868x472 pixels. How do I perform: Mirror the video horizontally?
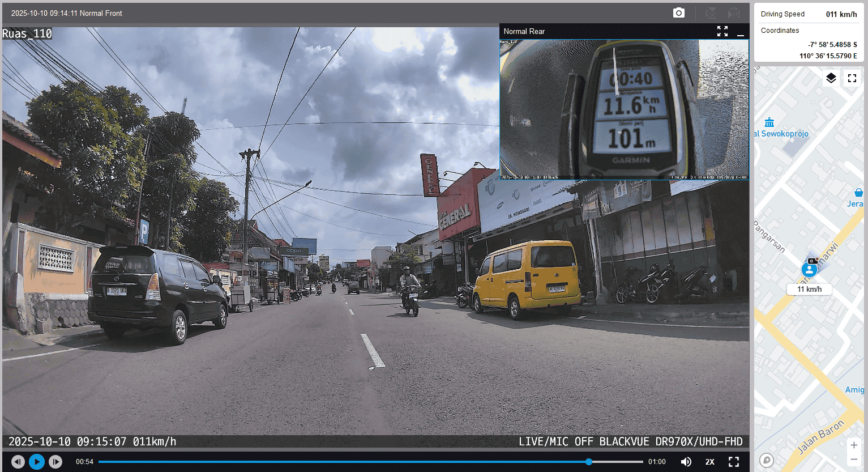(x=734, y=13)
